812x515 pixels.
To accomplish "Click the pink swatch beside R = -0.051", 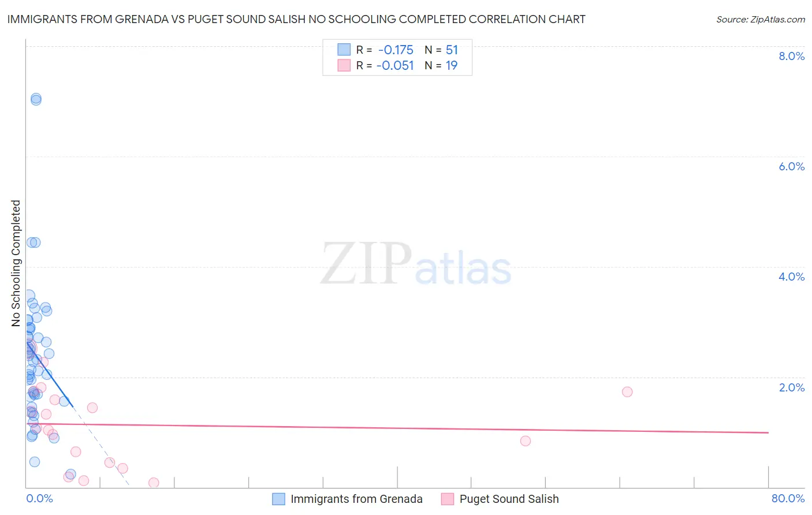I will [344, 65].
